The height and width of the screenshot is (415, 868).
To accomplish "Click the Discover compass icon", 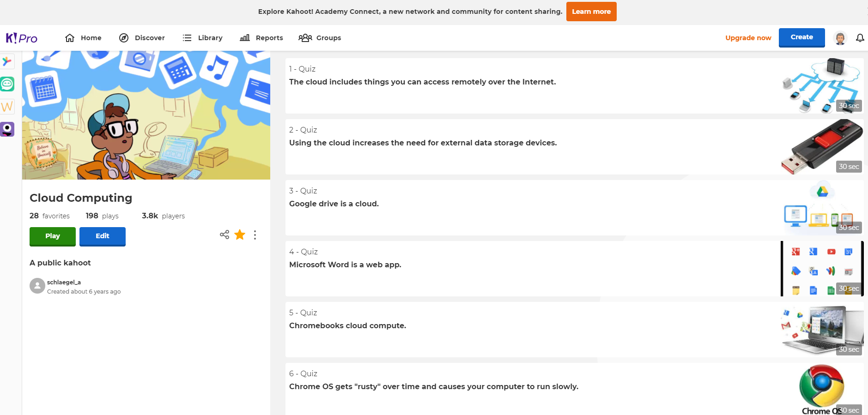I will click(x=124, y=38).
